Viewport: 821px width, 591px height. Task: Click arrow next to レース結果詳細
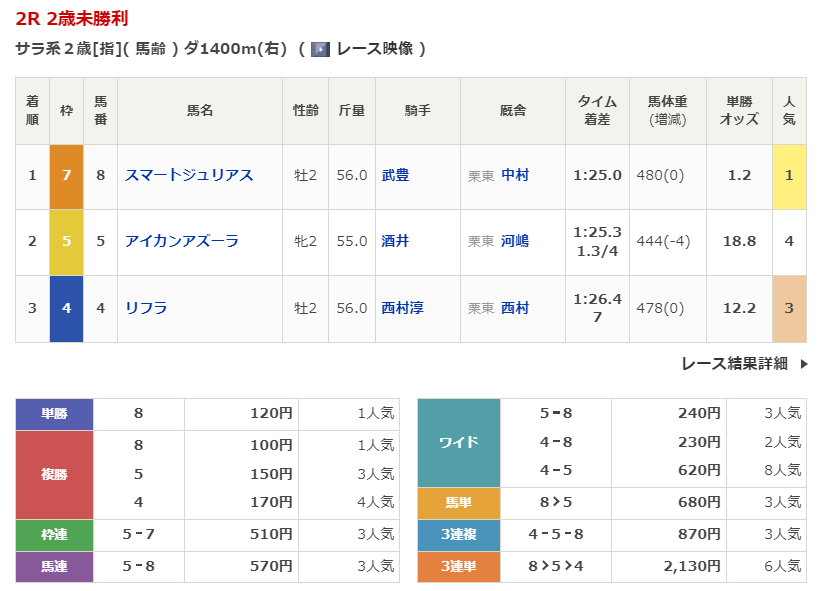click(x=804, y=364)
